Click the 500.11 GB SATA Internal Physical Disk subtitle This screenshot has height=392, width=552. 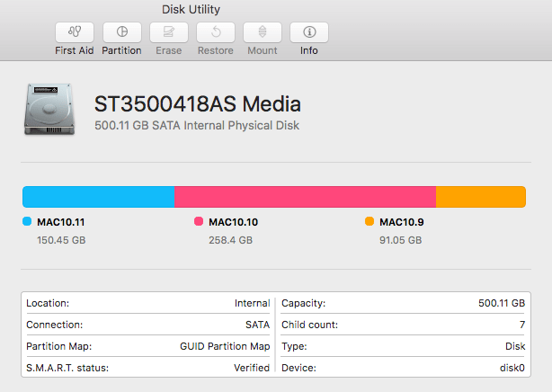197,125
